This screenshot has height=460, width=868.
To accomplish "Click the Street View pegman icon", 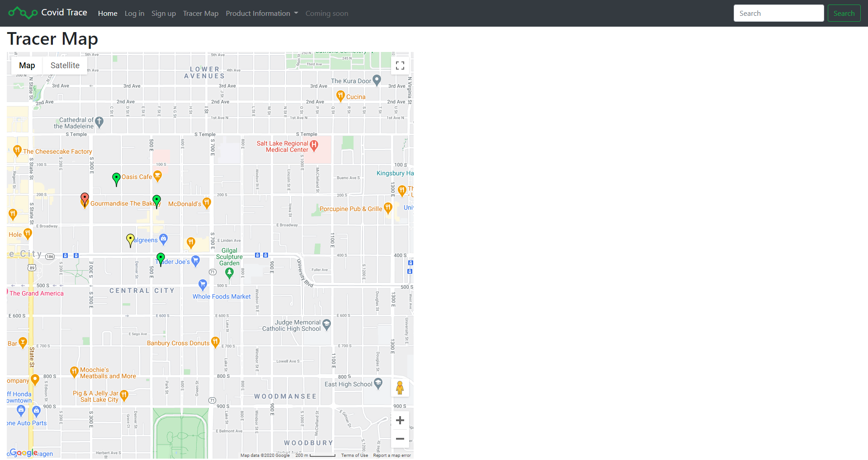I will (x=400, y=388).
